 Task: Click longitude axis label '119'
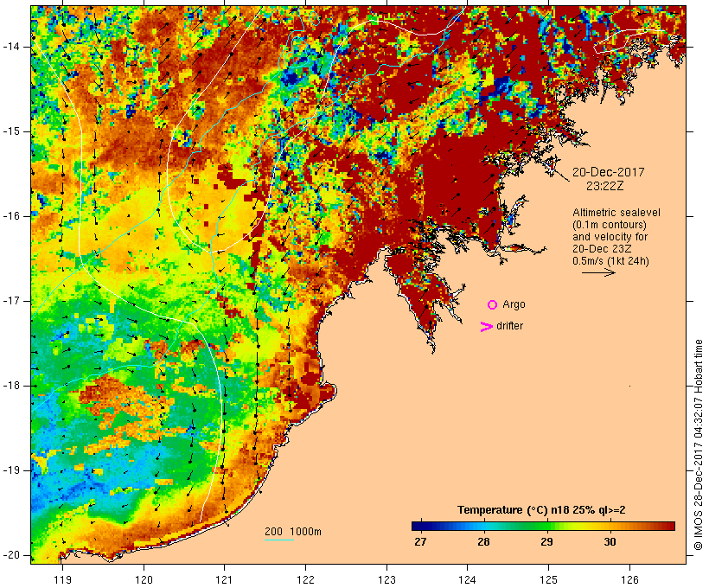click(x=62, y=579)
